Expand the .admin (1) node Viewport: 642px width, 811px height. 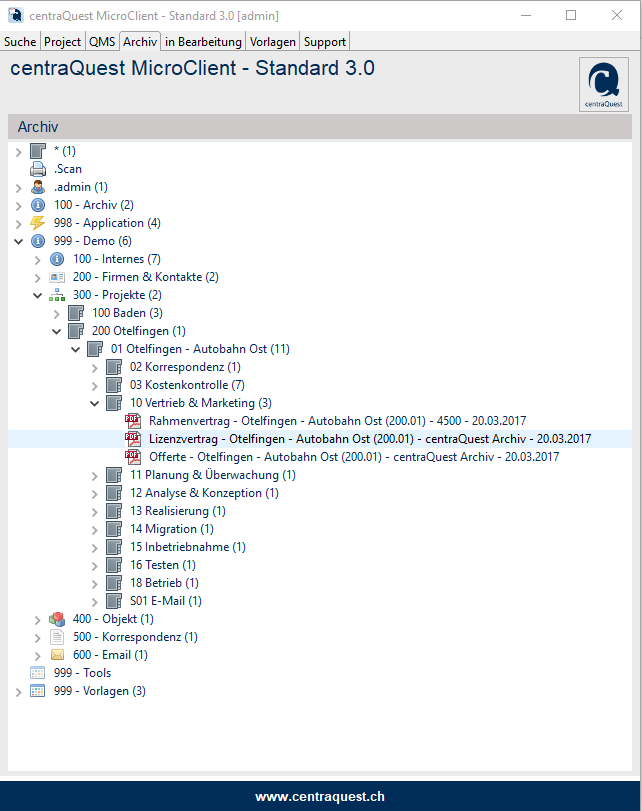coord(19,188)
